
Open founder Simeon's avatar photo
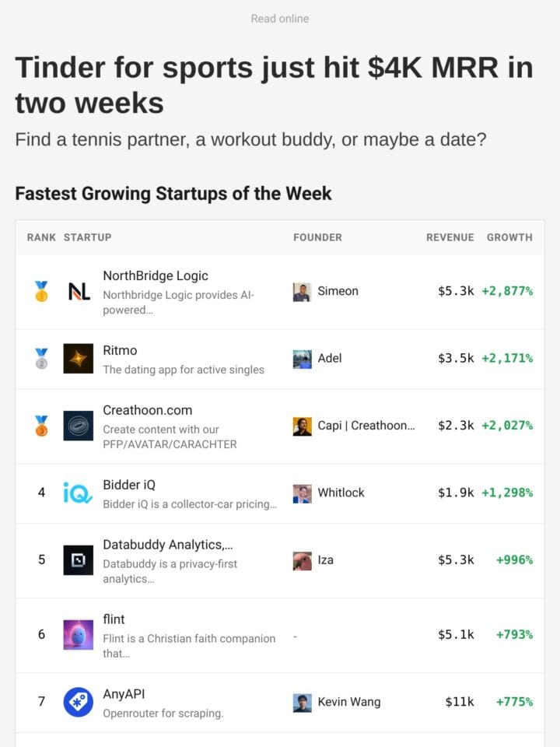tap(302, 292)
